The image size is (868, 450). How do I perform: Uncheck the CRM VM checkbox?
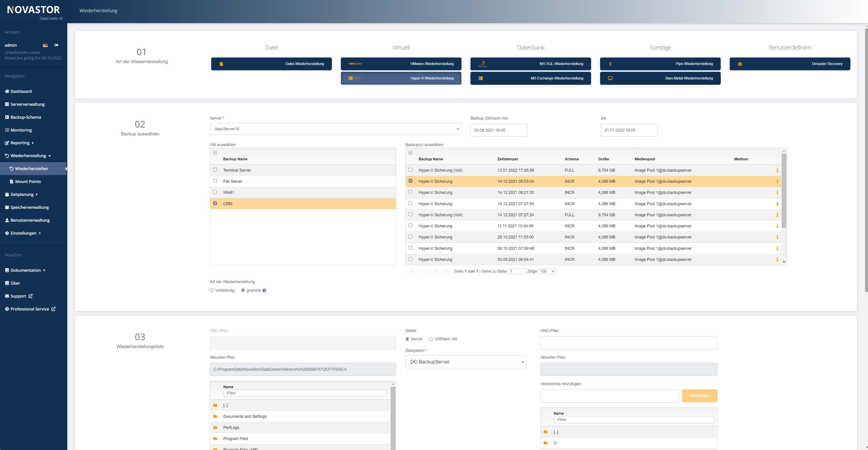coord(215,203)
